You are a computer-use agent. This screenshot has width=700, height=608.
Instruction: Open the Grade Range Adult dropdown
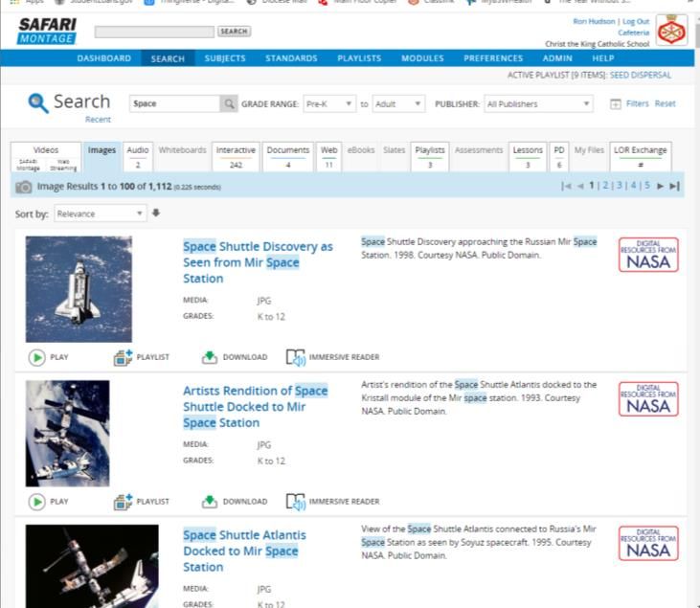[x=398, y=104]
